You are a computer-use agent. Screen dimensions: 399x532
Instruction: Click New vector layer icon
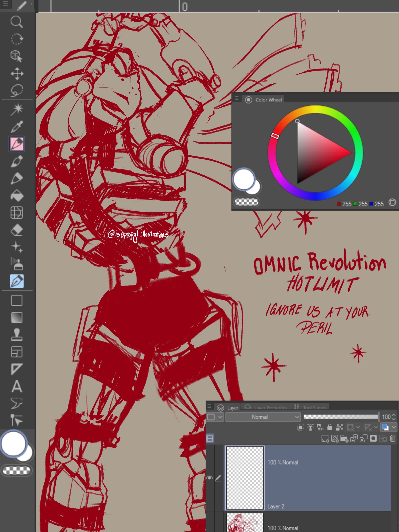tap(335, 439)
